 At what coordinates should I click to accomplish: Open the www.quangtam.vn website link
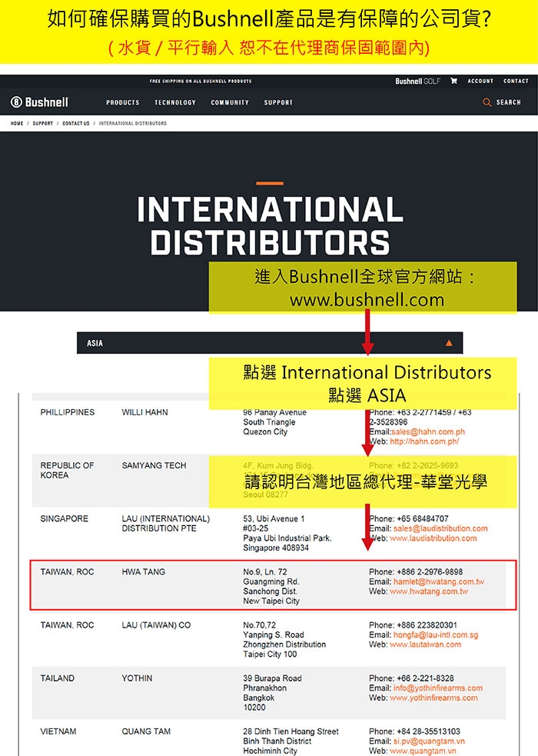click(423, 751)
